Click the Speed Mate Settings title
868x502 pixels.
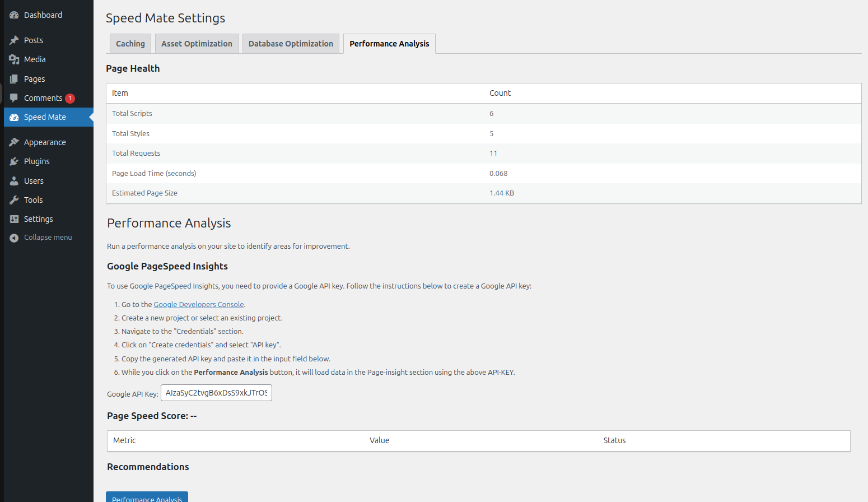165,18
